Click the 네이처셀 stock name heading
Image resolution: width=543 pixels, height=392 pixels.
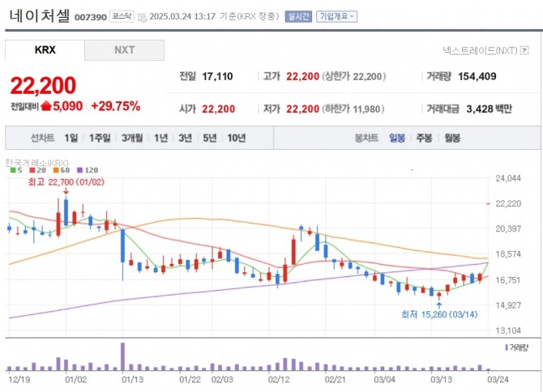[40, 16]
